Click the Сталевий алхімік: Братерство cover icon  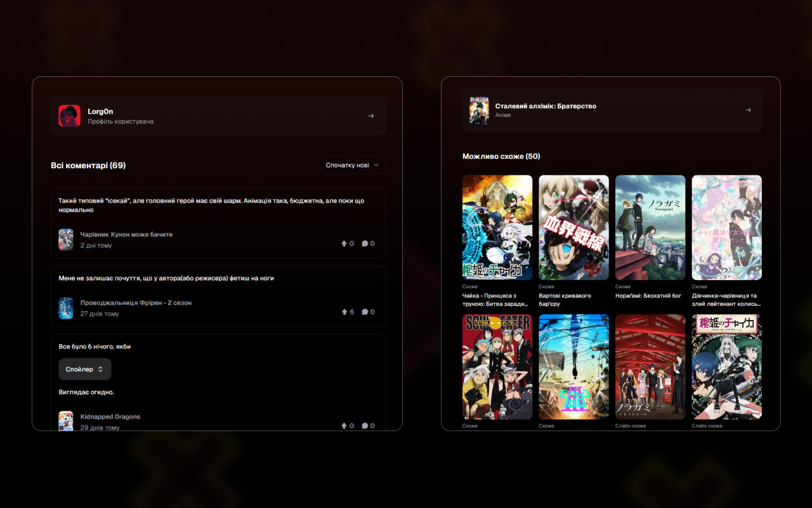479,110
